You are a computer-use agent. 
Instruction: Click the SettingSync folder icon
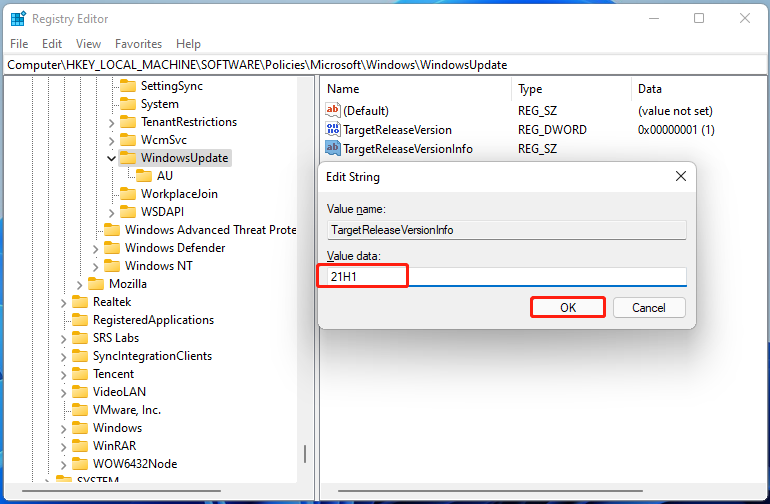coord(128,86)
